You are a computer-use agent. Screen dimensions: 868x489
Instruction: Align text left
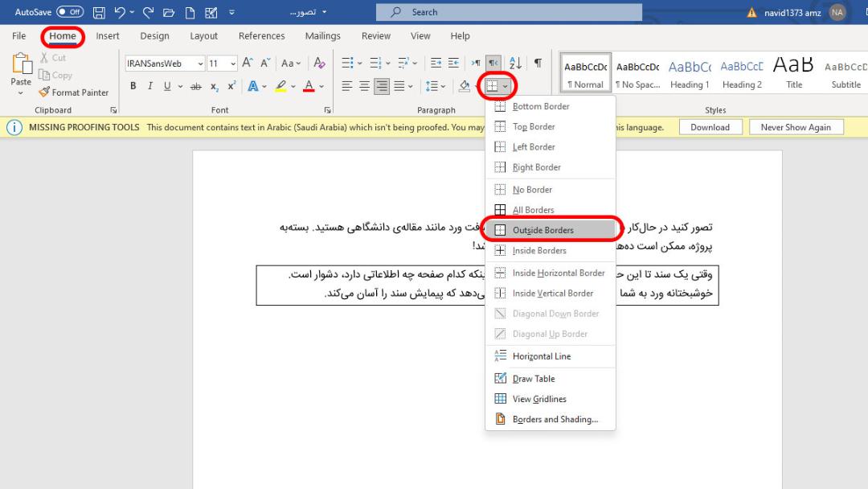346,86
